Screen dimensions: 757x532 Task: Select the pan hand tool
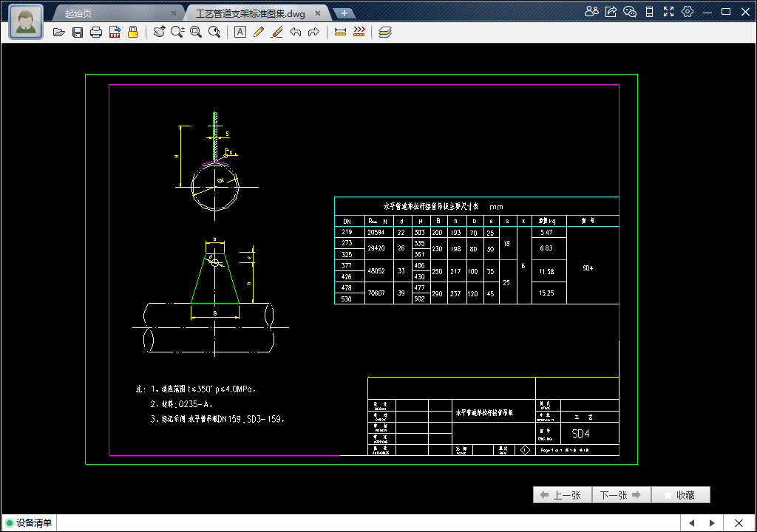(x=159, y=32)
